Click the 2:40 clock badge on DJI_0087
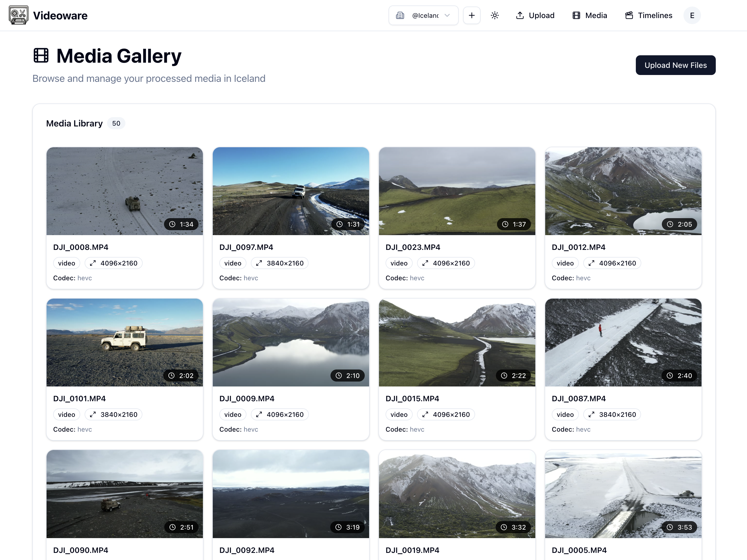Image resolution: width=747 pixels, height=560 pixels. [679, 375]
